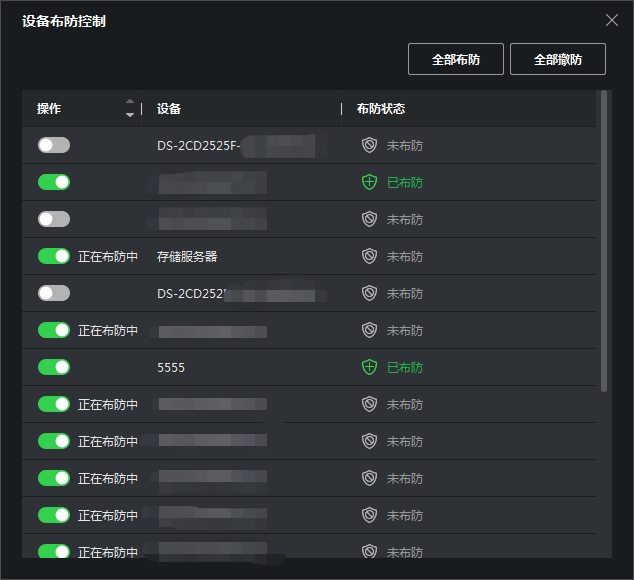Click the vertical scrollbar of device list
Image resolution: width=634 pixels, height=580 pixels.
tap(603, 240)
